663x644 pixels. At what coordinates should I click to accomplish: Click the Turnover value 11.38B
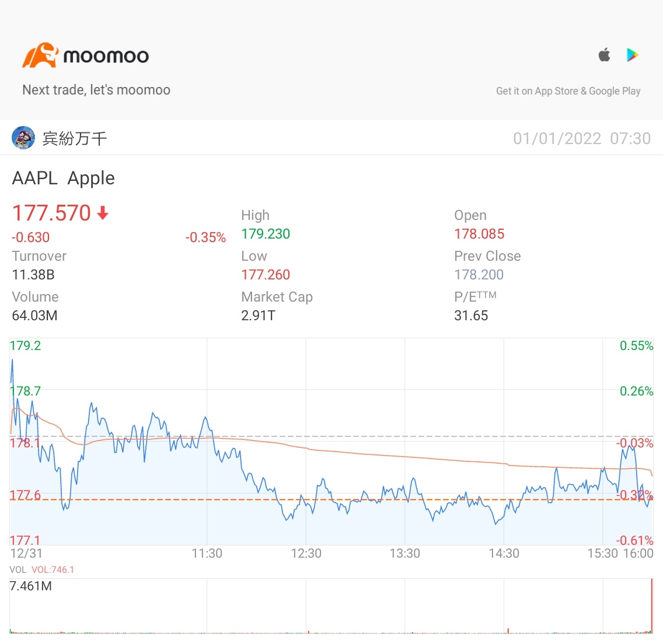[33, 275]
